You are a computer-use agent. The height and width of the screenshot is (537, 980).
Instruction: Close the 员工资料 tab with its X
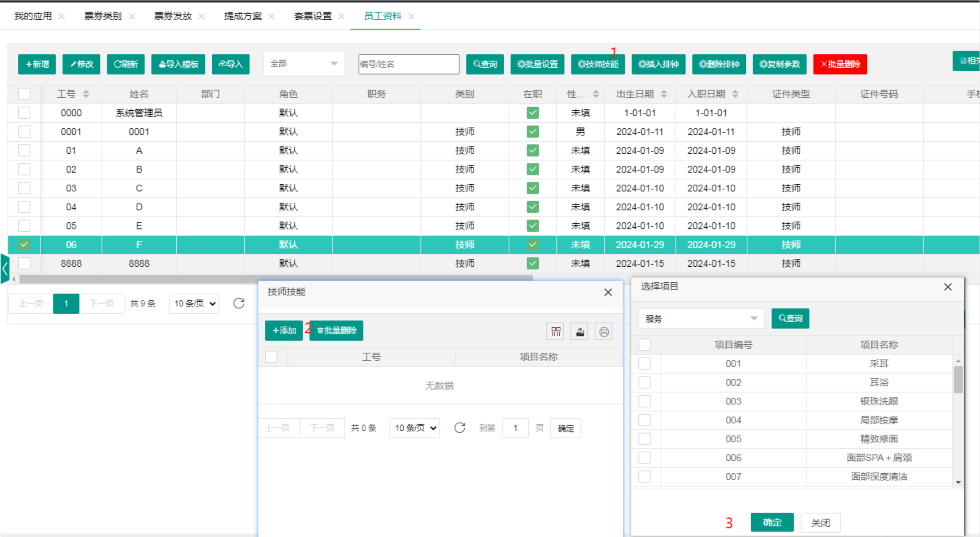click(411, 17)
